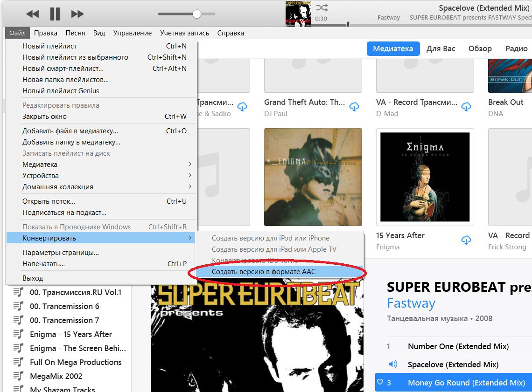Open the Правка menu
This screenshot has width=532, height=392.
point(45,33)
